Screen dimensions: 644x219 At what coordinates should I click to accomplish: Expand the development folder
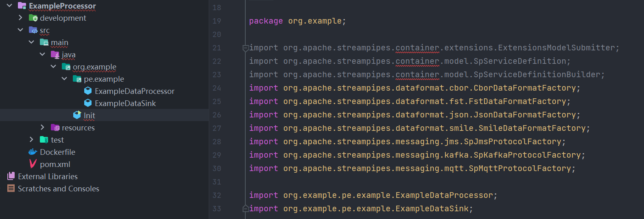pos(20,18)
